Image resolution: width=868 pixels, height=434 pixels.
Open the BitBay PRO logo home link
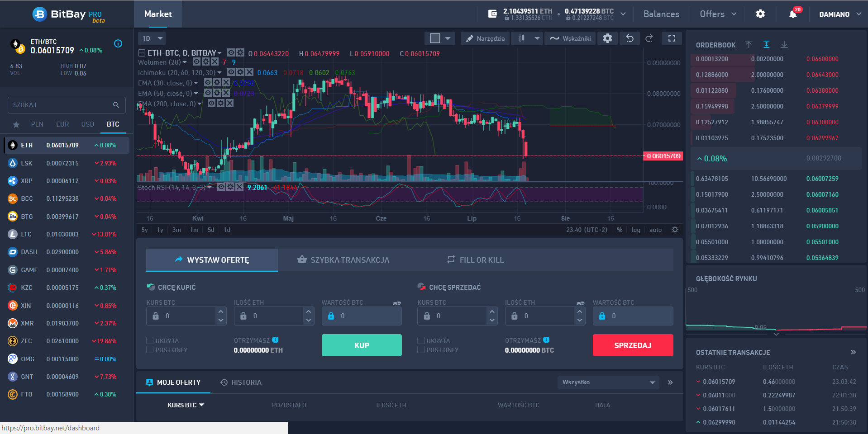(68, 14)
